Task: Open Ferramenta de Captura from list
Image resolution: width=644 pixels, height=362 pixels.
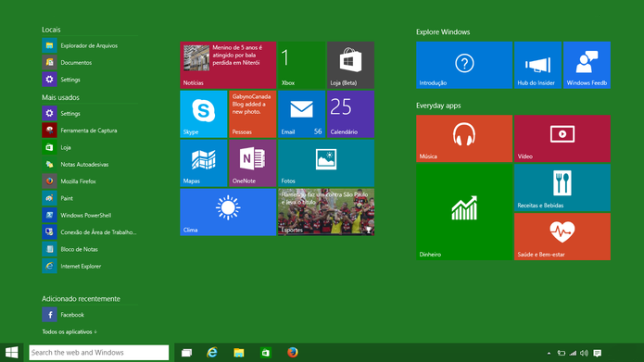Action: pyautogui.click(x=90, y=131)
